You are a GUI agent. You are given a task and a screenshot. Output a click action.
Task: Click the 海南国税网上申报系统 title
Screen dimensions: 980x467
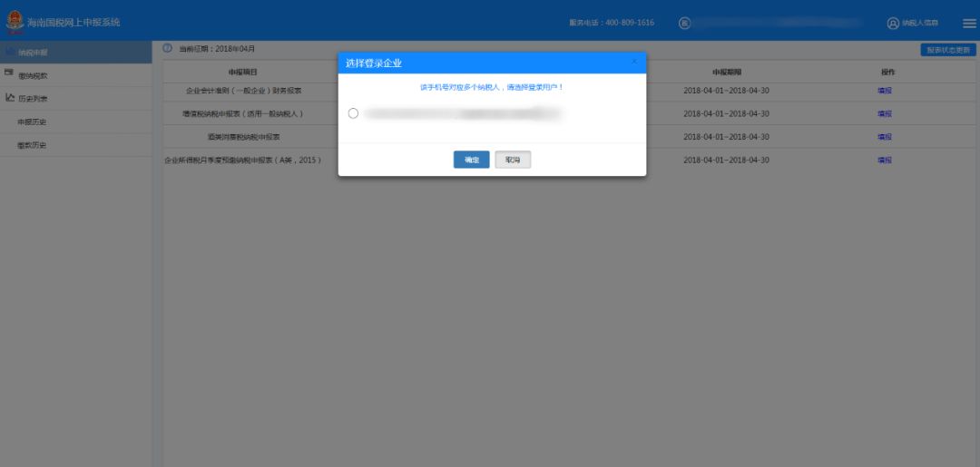coord(73,23)
